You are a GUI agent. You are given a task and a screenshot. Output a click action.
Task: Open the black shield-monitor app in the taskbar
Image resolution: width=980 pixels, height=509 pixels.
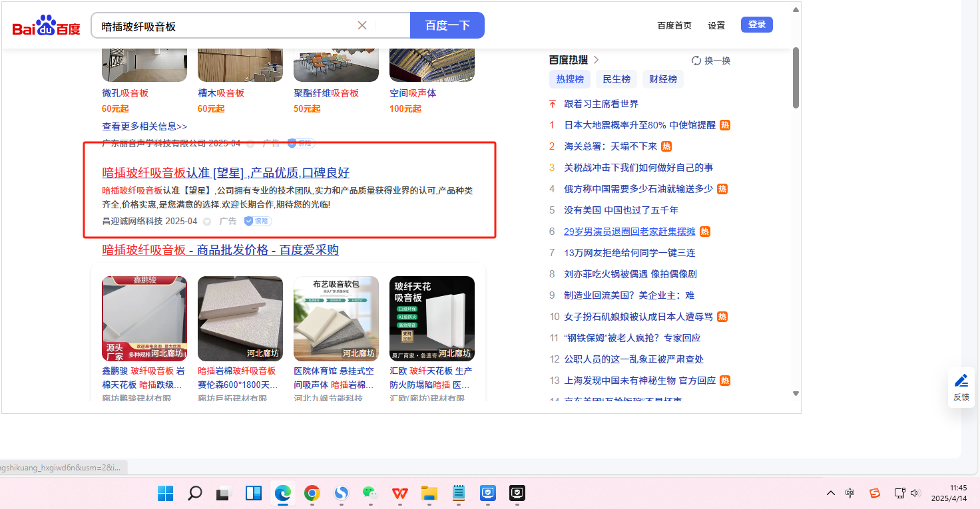[x=517, y=493]
